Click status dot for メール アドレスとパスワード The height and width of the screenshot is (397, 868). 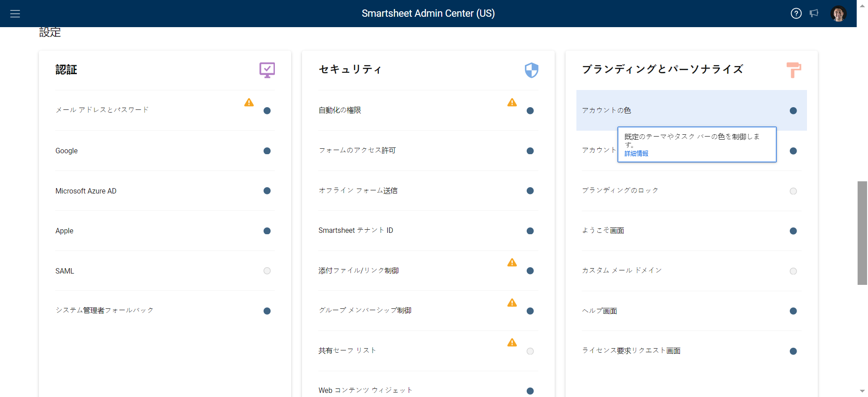coord(267,111)
